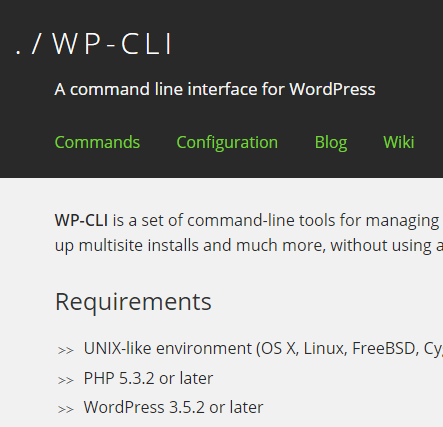Click the bold WP-CLI text in intro paragraph
443x427 pixels.
81,220
